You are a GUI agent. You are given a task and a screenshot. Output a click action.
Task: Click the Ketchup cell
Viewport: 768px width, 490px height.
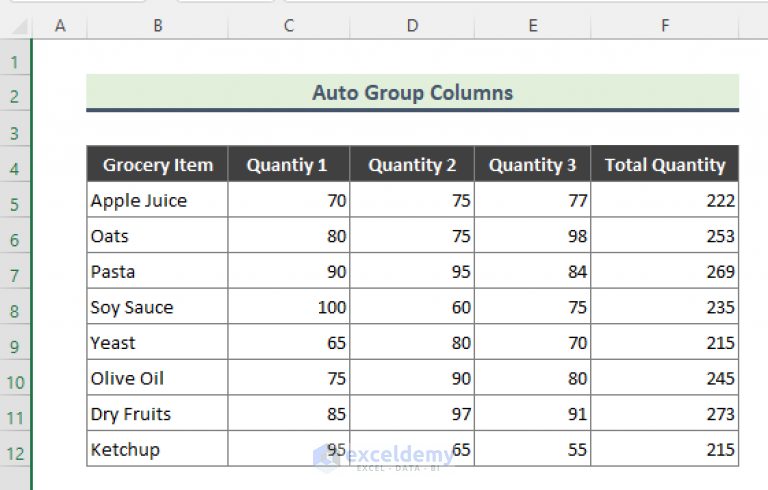coord(158,449)
